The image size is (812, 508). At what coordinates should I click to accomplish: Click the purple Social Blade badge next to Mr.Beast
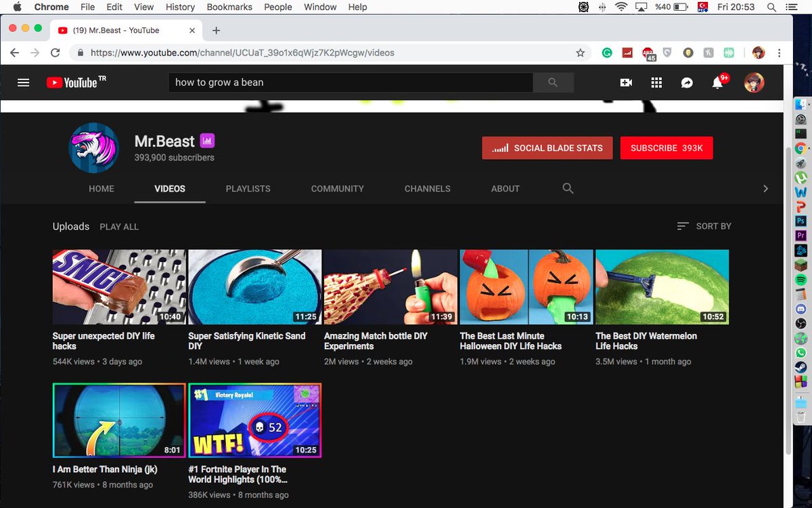click(207, 142)
